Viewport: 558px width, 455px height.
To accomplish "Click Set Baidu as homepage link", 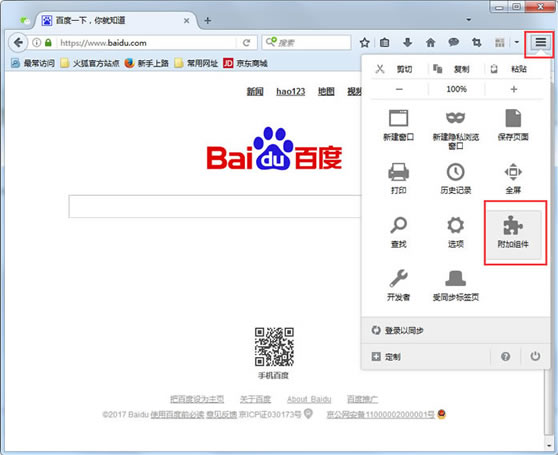I will coord(197,399).
